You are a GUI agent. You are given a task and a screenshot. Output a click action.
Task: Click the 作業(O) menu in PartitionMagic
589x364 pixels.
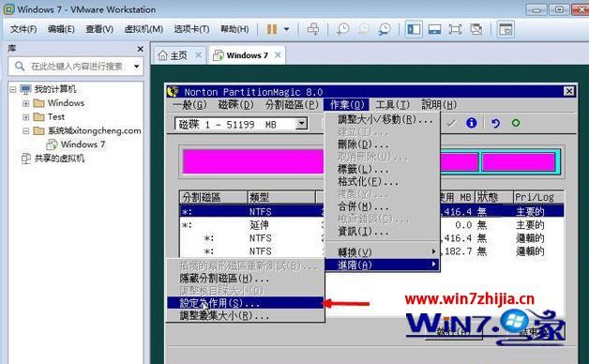pos(347,105)
